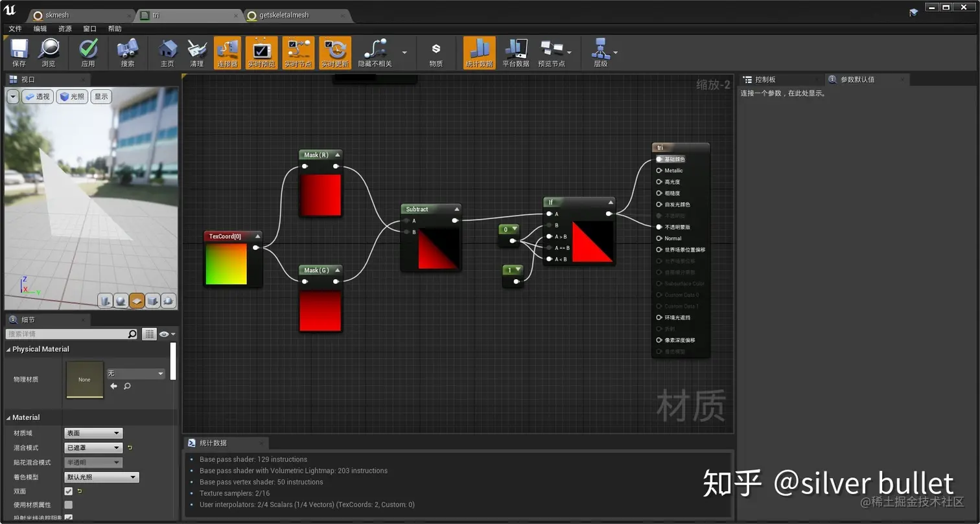
Task: Click the graduation cap tutorial icon
Action: [x=914, y=12]
